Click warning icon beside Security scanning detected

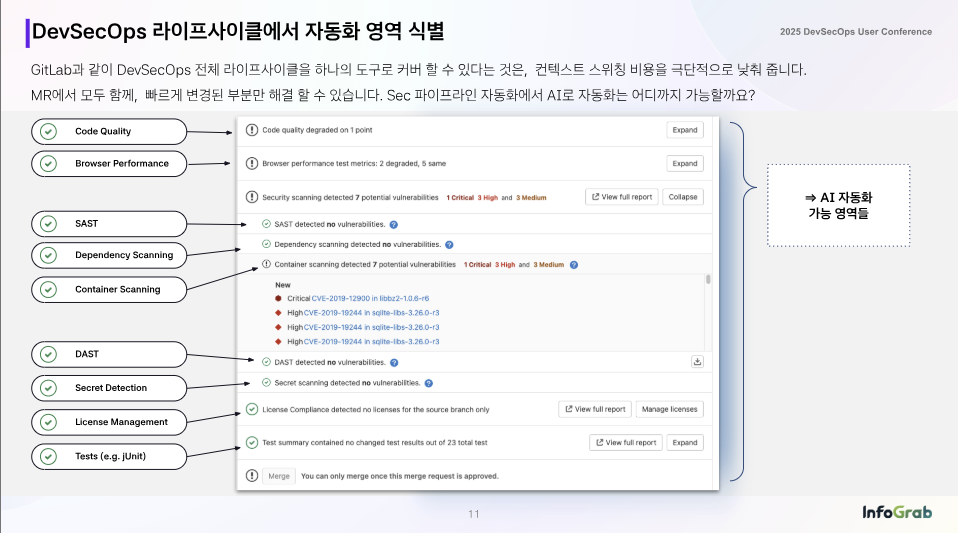pyautogui.click(x=252, y=197)
